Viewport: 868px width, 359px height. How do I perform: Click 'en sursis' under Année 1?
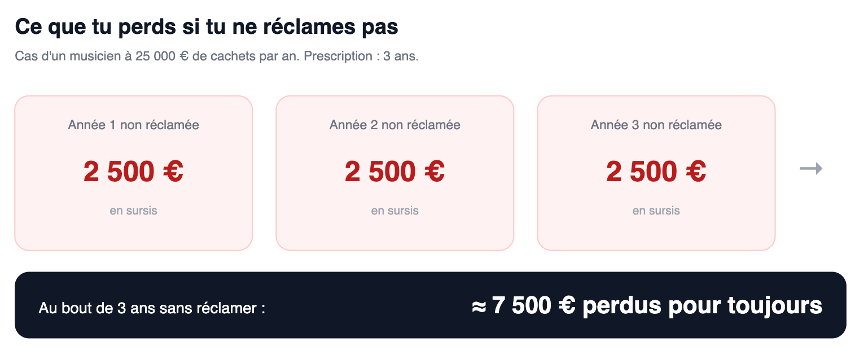point(133,211)
